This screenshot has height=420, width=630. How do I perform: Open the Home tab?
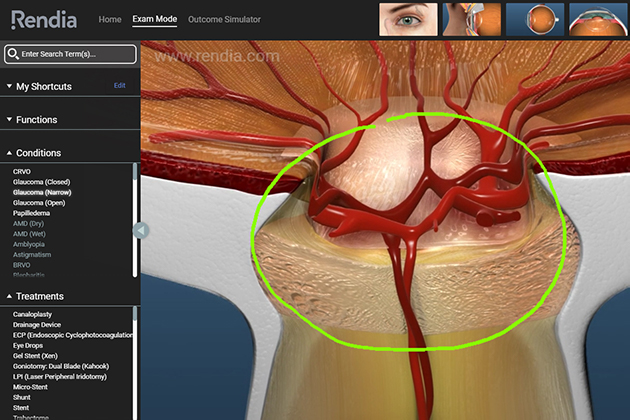pyautogui.click(x=110, y=20)
